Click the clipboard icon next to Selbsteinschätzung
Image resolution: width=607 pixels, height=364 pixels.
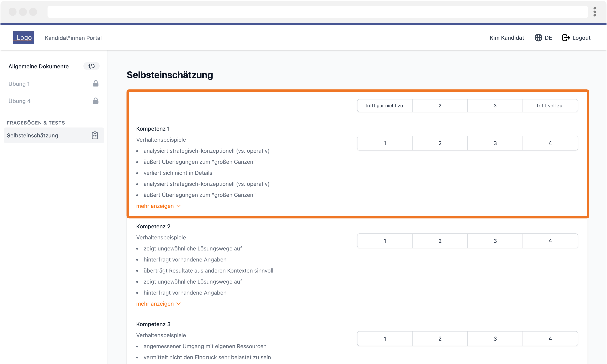point(95,135)
